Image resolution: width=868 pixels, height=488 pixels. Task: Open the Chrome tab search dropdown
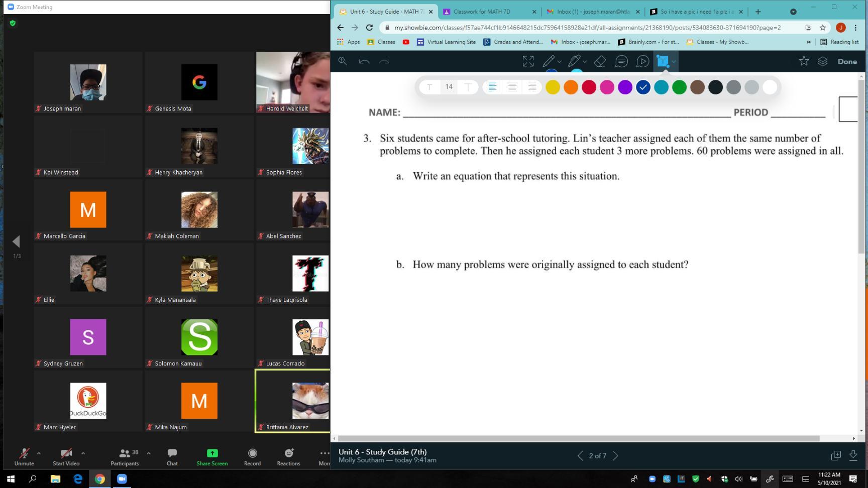794,12
